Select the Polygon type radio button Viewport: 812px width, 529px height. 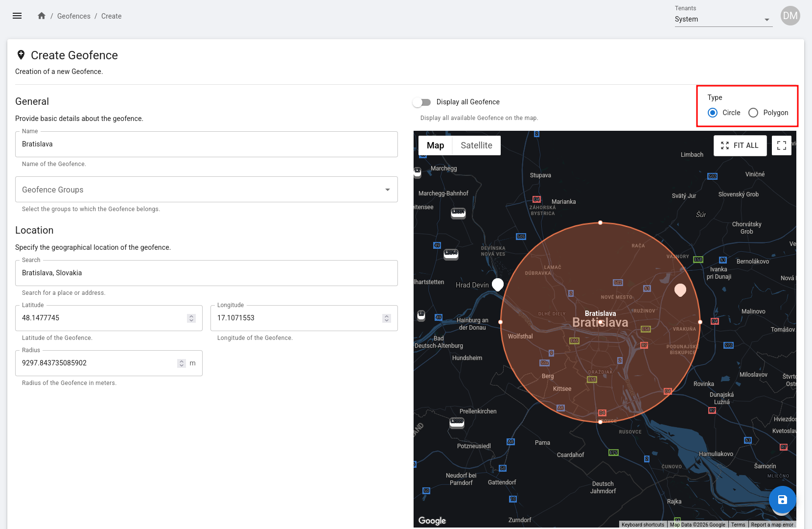coord(753,113)
